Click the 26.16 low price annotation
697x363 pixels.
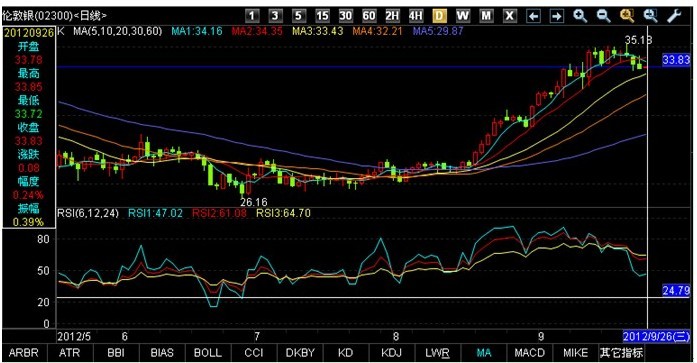[254, 202]
